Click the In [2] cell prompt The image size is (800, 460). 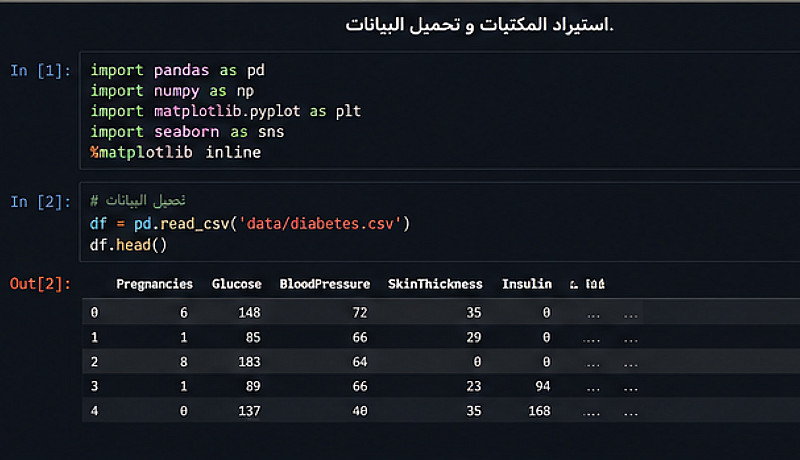point(40,202)
